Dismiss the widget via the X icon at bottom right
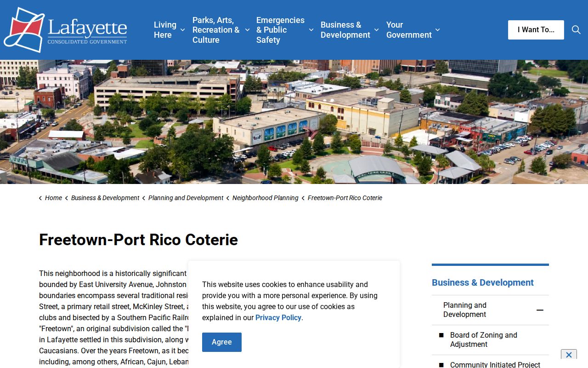 (569, 355)
